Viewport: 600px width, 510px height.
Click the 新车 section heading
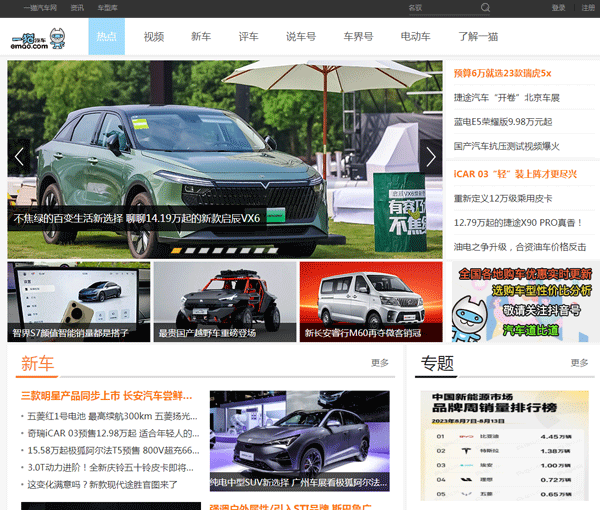click(37, 363)
